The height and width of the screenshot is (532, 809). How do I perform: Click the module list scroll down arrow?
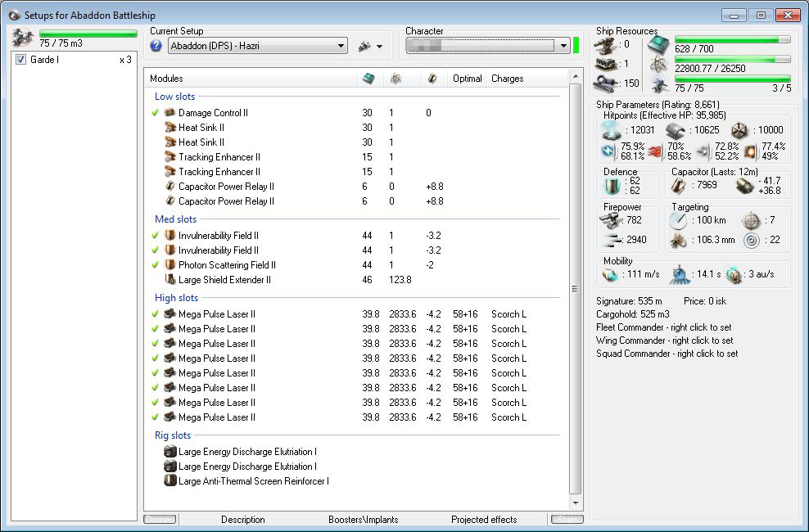[x=576, y=503]
